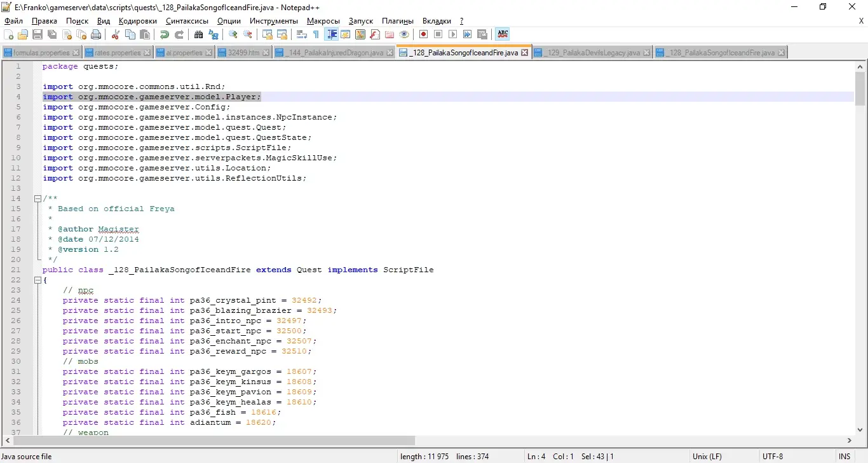Create a new document with the New icon

coord(8,34)
